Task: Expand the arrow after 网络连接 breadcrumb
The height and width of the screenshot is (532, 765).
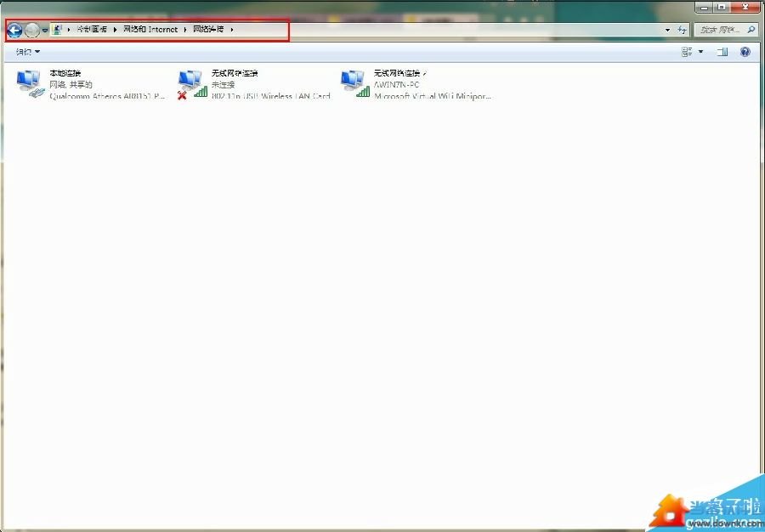Action: point(232,30)
